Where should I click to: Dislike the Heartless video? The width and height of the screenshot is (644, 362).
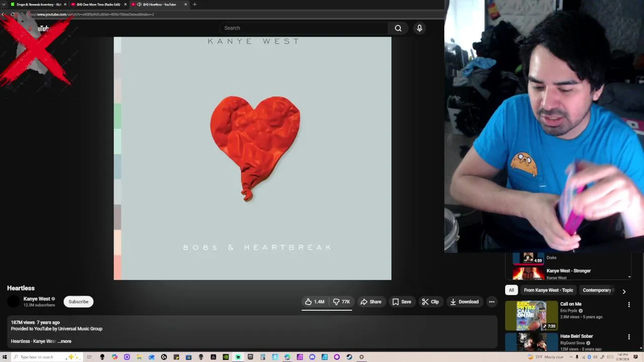pos(341,302)
